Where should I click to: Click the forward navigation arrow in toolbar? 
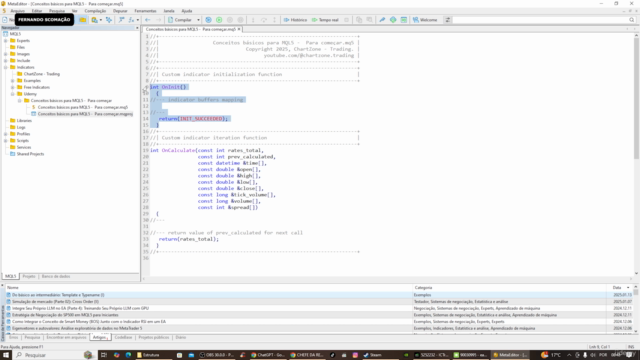158,20
